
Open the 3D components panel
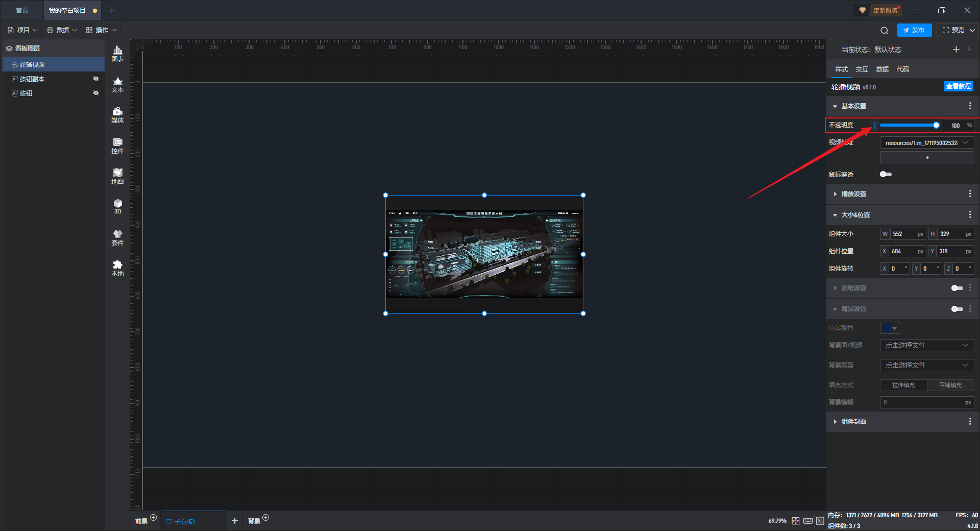(x=117, y=206)
